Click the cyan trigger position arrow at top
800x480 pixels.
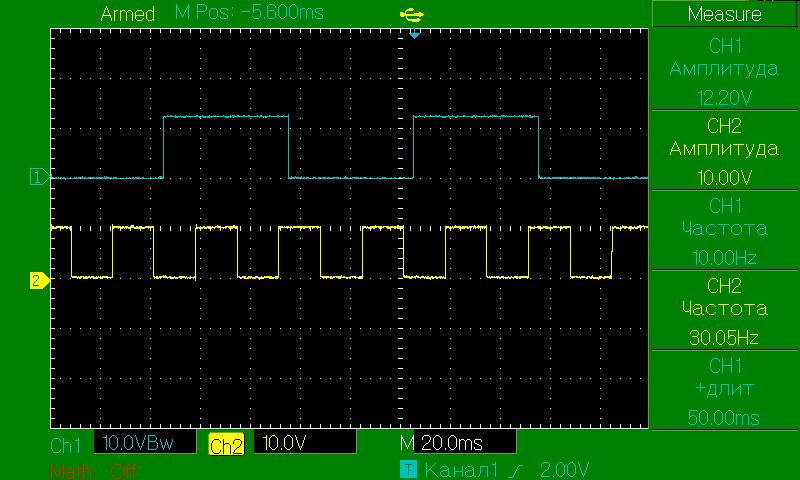414,35
